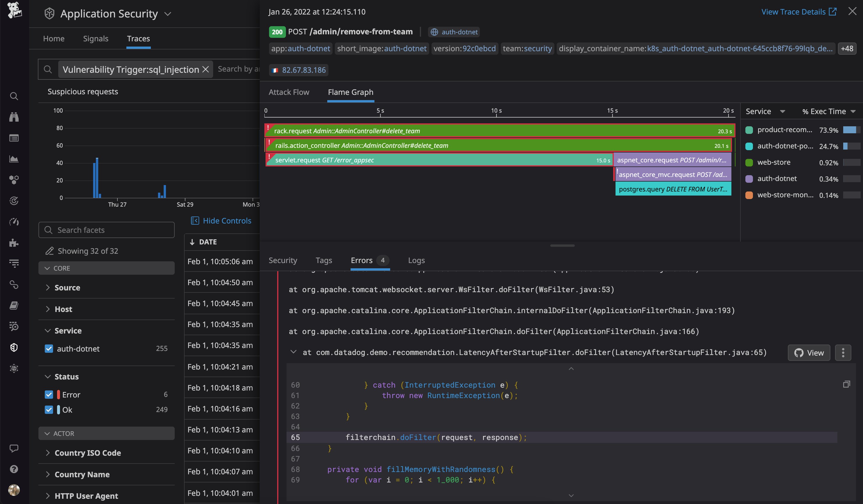Click the binoculars icon in left sidebar
Image resolution: width=863 pixels, height=504 pixels.
click(x=14, y=117)
